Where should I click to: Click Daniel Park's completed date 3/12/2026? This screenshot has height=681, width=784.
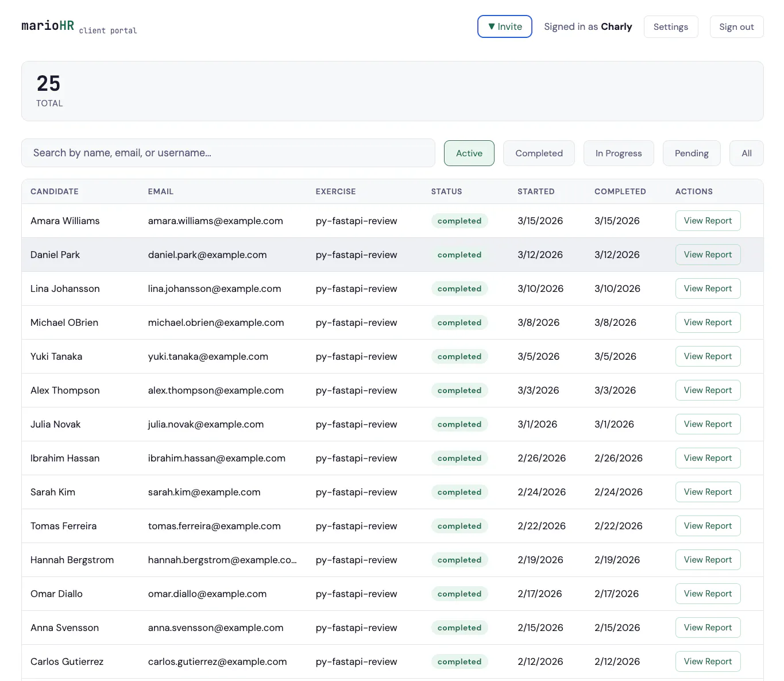[x=617, y=255]
